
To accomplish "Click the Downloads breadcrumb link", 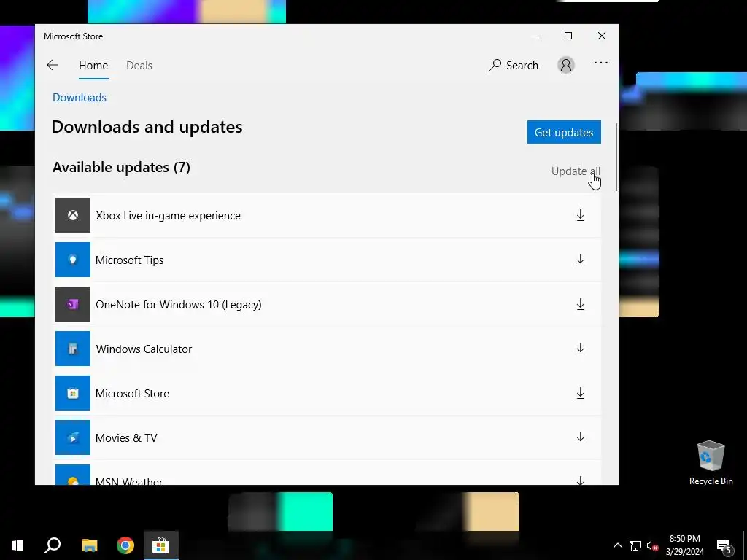I will (80, 98).
